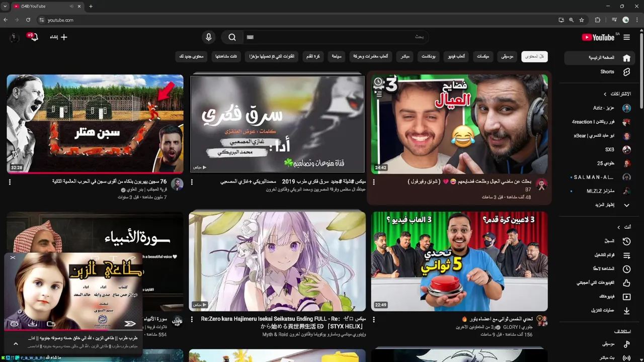Image resolution: width=644 pixels, height=362 pixels.
Task: Click the إنشاء create button
Action: 59,37
